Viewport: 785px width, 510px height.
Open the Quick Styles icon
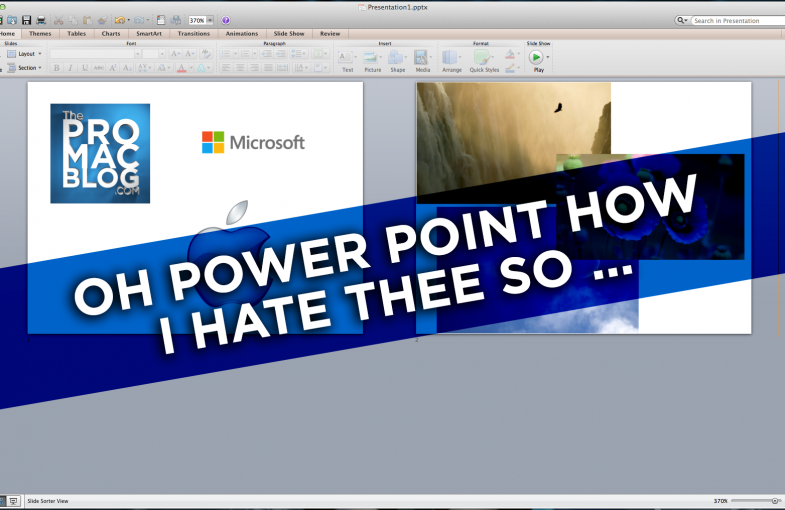coord(482,57)
